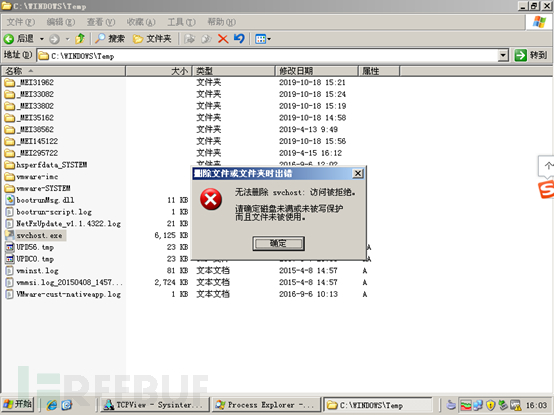Click the yellow security shield tray icon

[x=490, y=405]
